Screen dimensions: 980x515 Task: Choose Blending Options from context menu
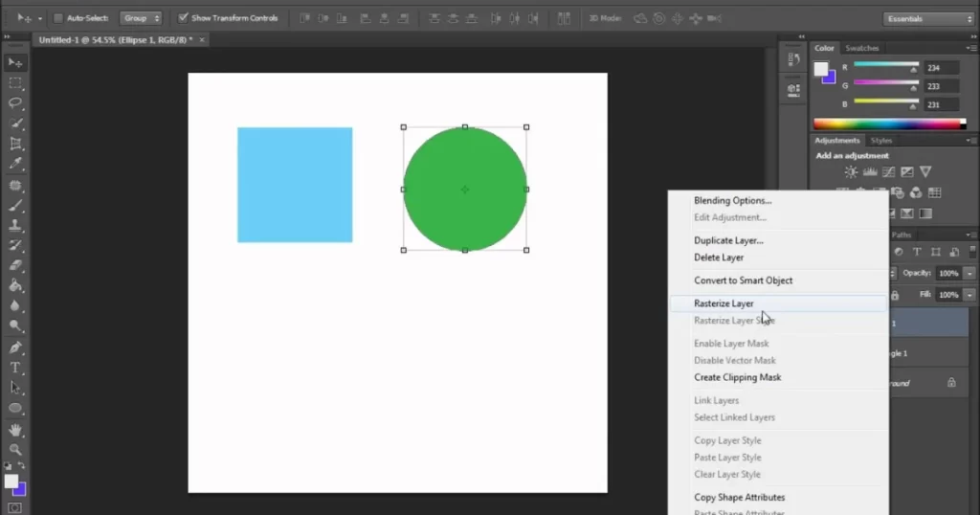point(732,201)
